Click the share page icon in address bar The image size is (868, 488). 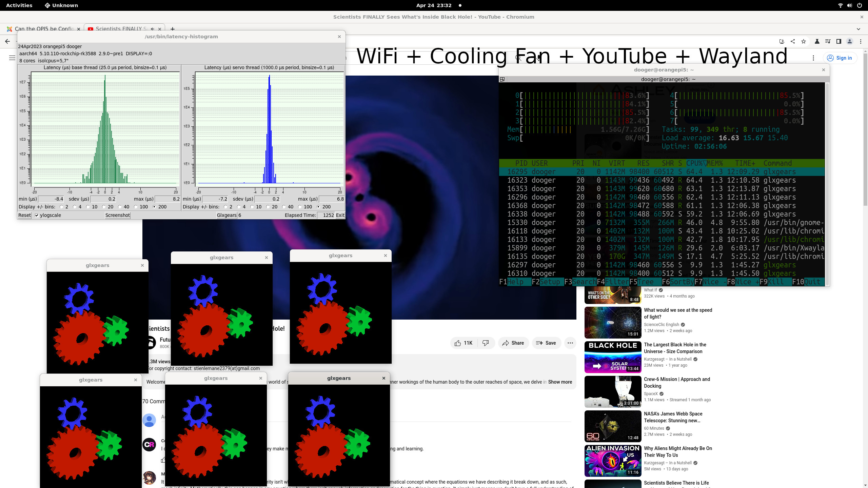coord(793,41)
